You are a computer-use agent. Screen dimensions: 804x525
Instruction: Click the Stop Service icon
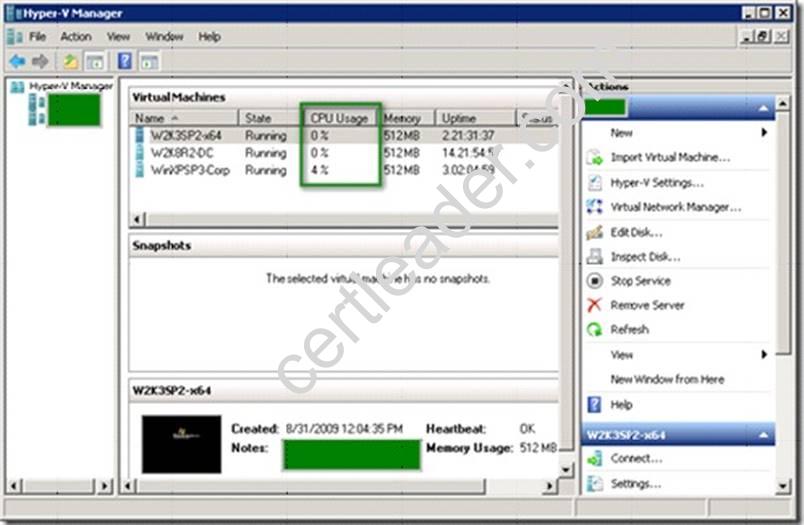point(594,281)
